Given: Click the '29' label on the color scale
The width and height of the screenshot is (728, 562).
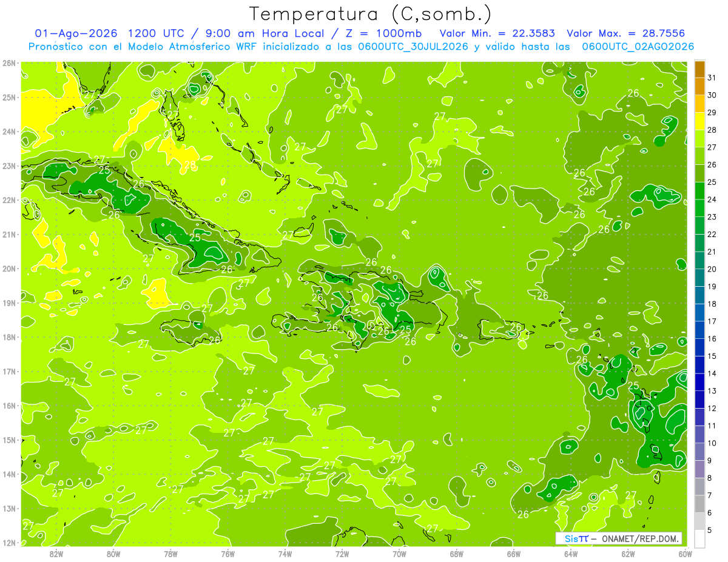Looking at the screenshot, I should [x=712, y=113].
